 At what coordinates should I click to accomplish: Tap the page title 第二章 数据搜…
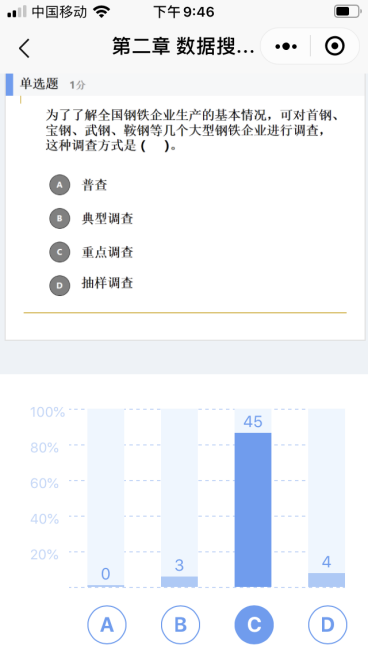[x=183, y=46]
